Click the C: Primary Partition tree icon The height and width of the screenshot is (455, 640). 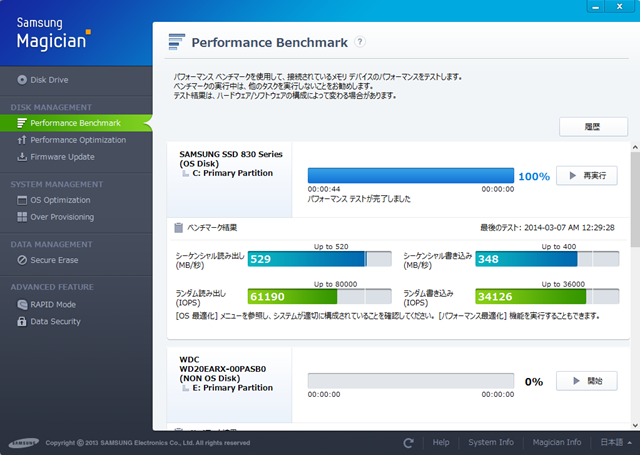tap(186, 174)
